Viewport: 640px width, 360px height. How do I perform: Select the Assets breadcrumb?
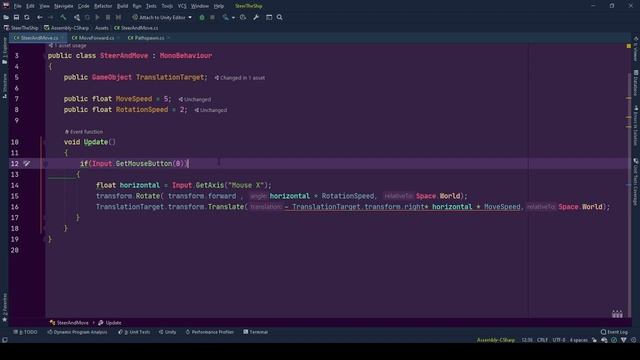(102, 28)
